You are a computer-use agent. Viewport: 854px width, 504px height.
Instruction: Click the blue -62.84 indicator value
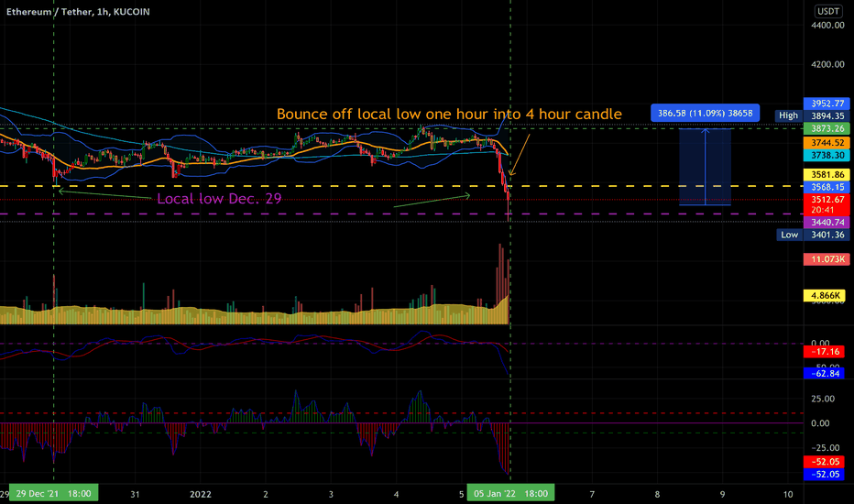pos(825,374)
